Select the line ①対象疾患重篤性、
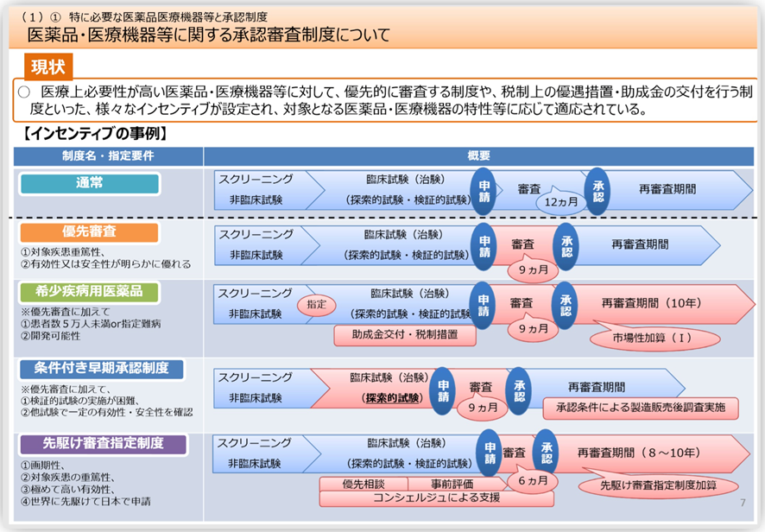Screen dimensions: 765x532 pyautogui.click(x=63, y=252)
